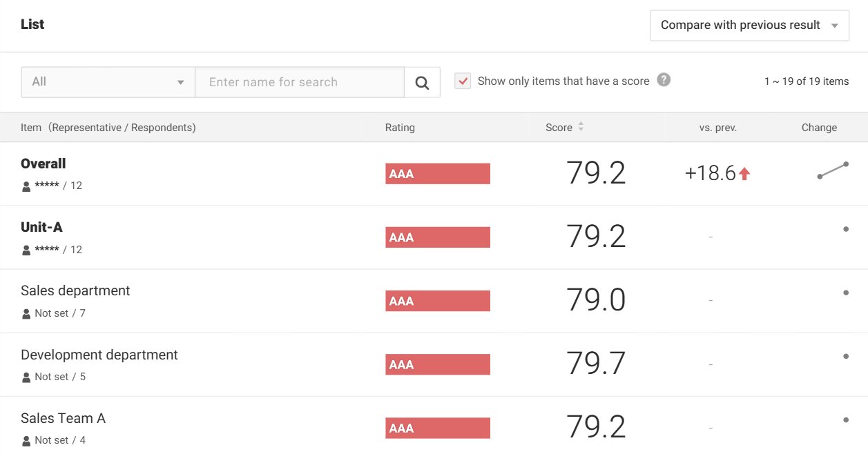868x454 pixels.
Task: Open the Unit-A item
Action: click(41, 228)
